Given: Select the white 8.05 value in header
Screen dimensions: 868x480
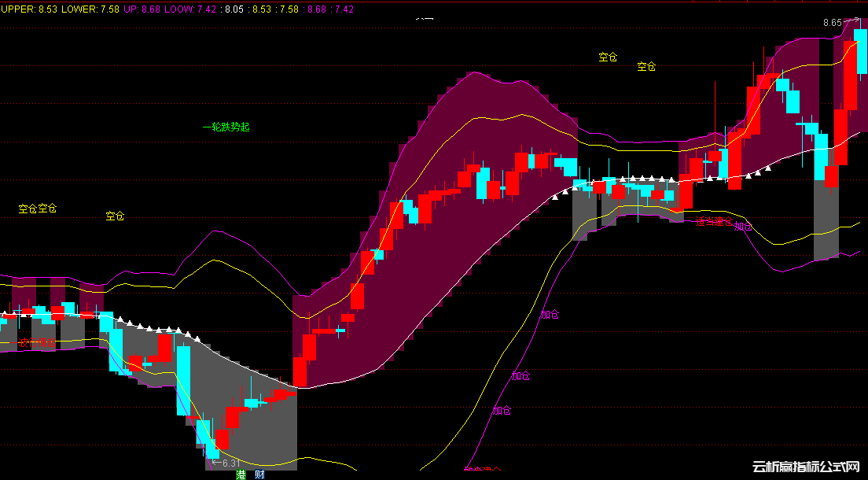Looking at the screenshot, I should click(x=234, y=9).
